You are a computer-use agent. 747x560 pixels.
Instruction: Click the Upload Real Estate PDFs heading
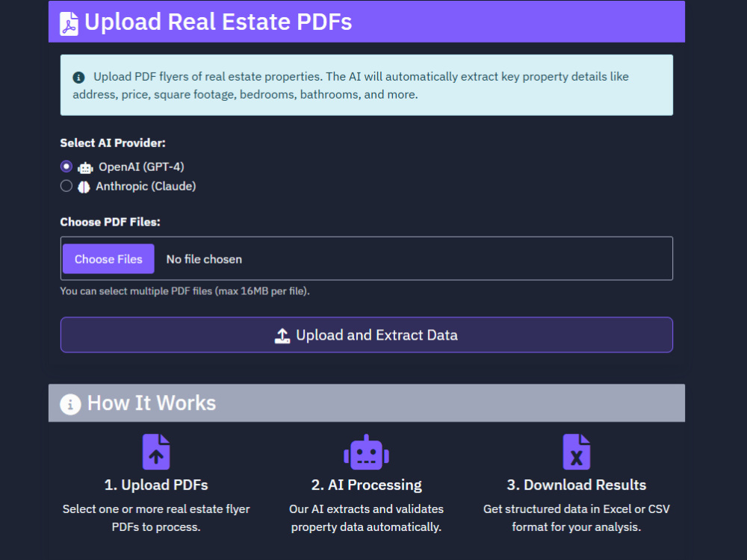click(x=218, y=22)
